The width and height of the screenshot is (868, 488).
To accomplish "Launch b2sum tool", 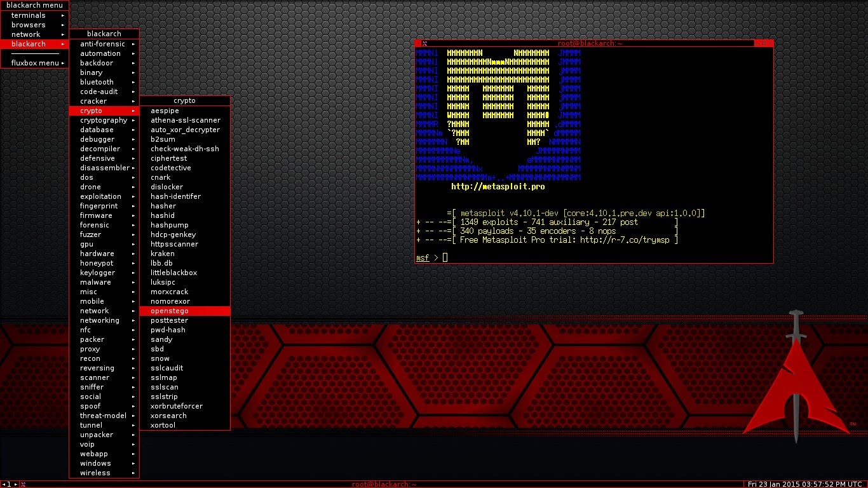I will [x=185, y=139].
